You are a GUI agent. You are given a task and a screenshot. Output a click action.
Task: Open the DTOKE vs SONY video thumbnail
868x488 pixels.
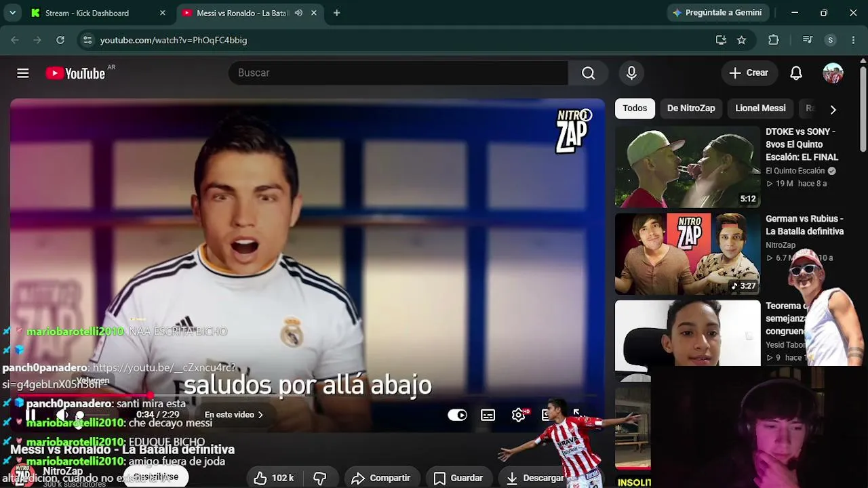(x=688, y=167)
